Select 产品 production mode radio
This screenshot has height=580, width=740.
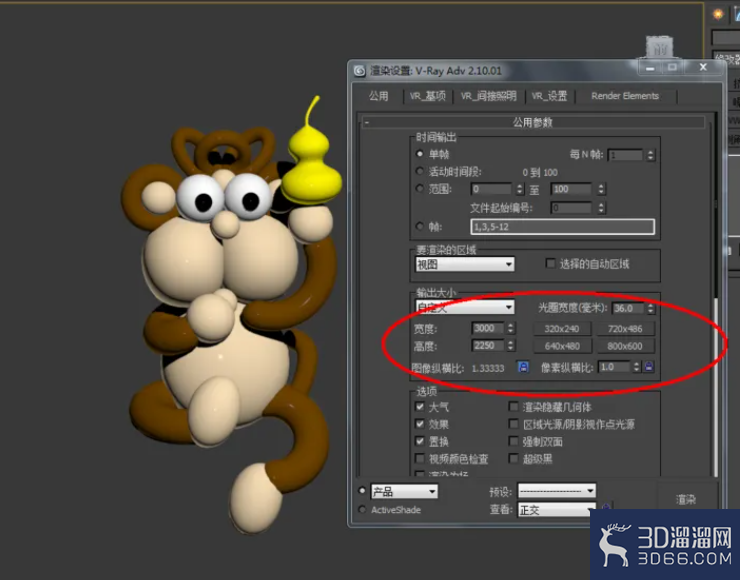[x=362, y=491]
